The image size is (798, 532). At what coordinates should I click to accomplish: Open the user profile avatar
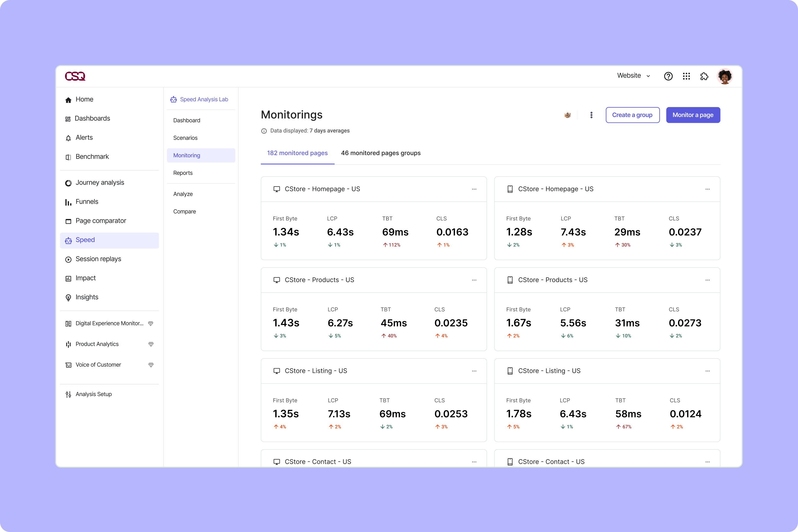click(724, 76)
